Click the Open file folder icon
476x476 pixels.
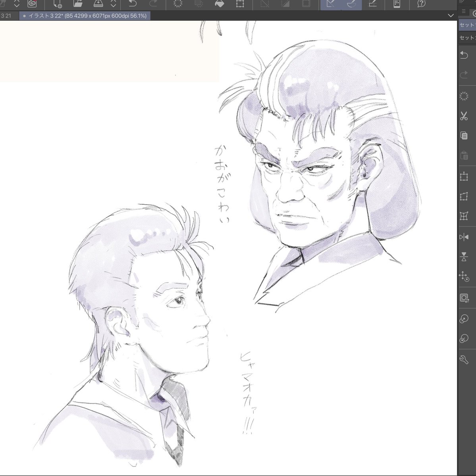pyautogui.click(x=78, y=4)
